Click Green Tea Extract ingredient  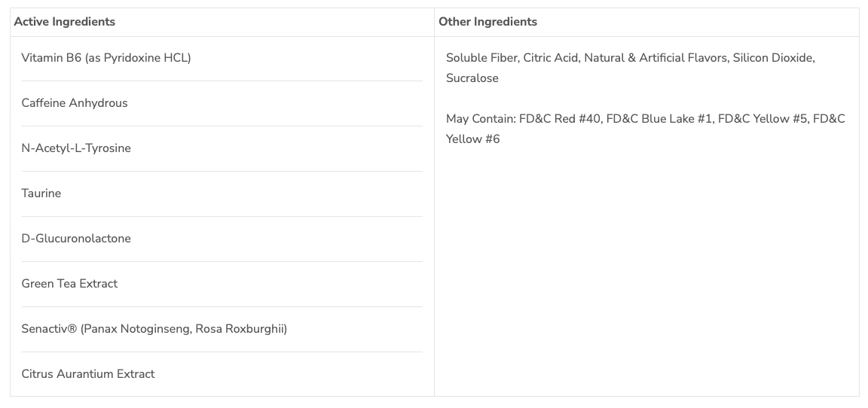tap(69, 284)
